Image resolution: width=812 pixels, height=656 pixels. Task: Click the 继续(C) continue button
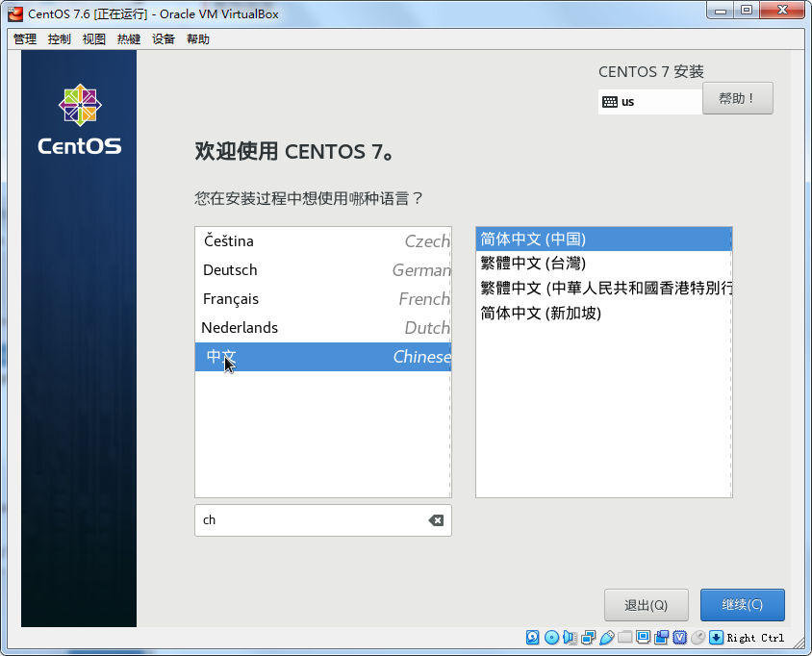pyautogui.click(x=743, y=605)
